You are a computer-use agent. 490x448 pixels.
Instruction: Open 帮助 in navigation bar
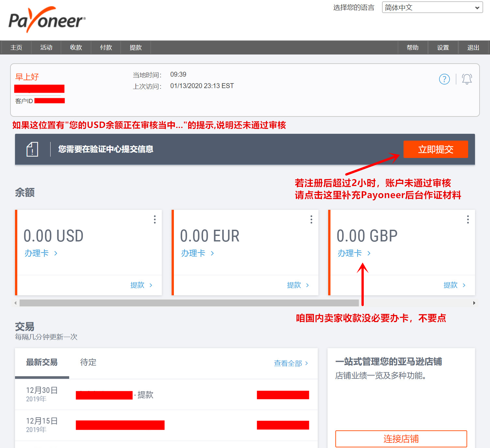click(413, 48)
